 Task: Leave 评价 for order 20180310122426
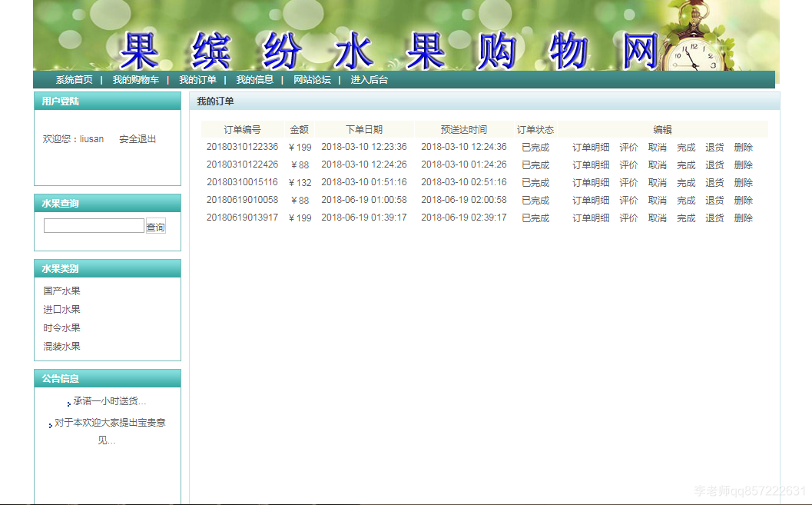coord(629,164)
